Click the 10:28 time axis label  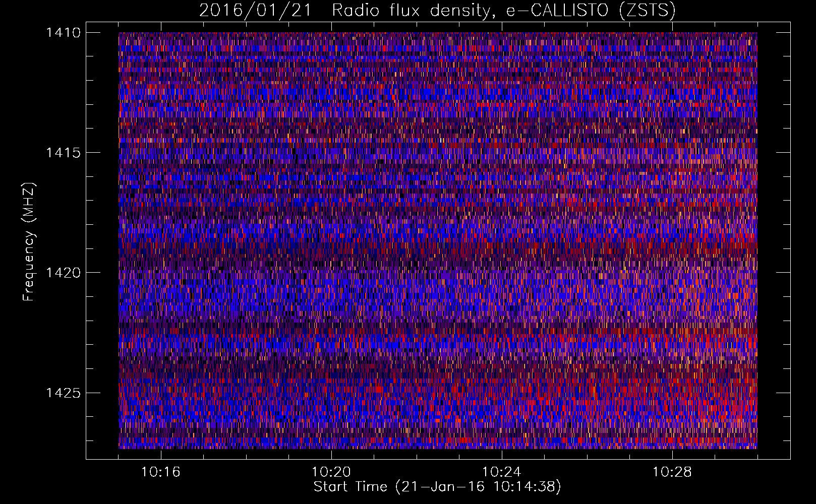(672, 472)
